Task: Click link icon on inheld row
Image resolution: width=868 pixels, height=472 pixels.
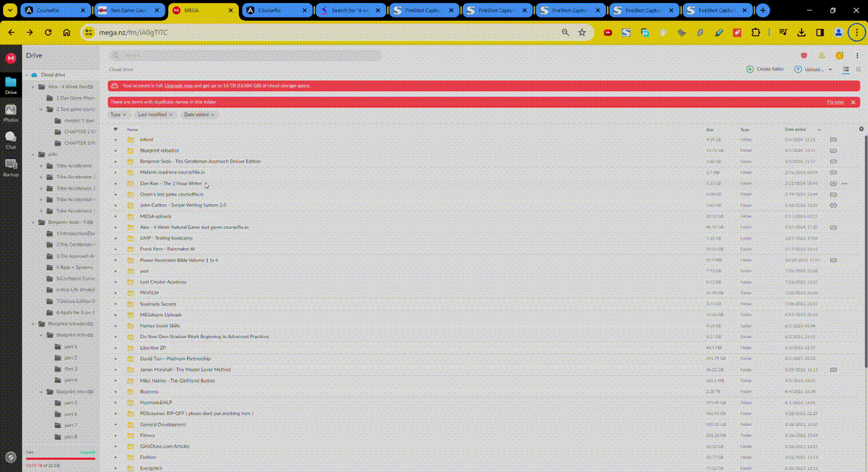Action: pos(833,140)
